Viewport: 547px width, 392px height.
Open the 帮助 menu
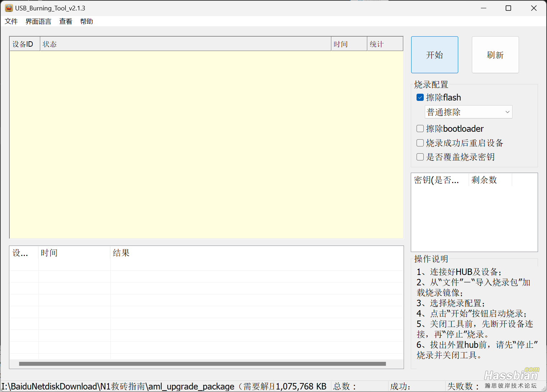tap(87, 21)
